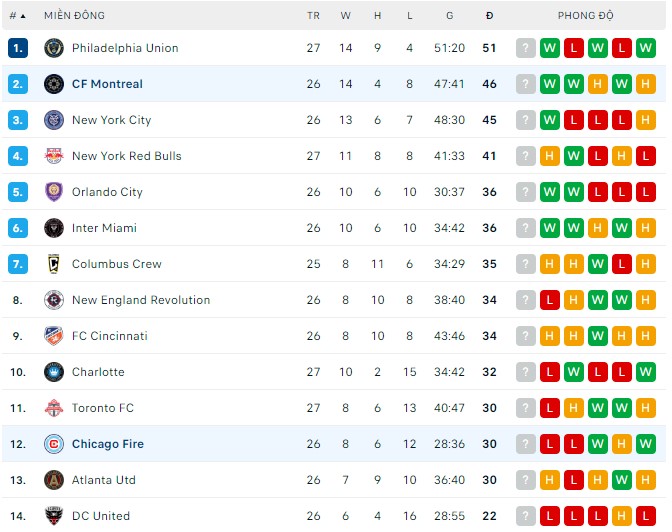Sort standings by the Đ points column
Screen dimensions: 672x532
click(489, 16)
